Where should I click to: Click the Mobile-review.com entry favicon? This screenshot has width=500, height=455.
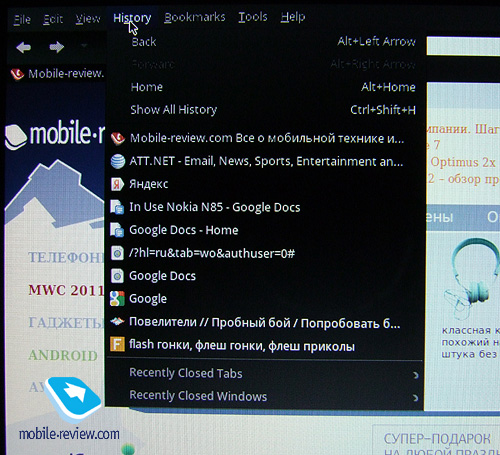[118, 138]
